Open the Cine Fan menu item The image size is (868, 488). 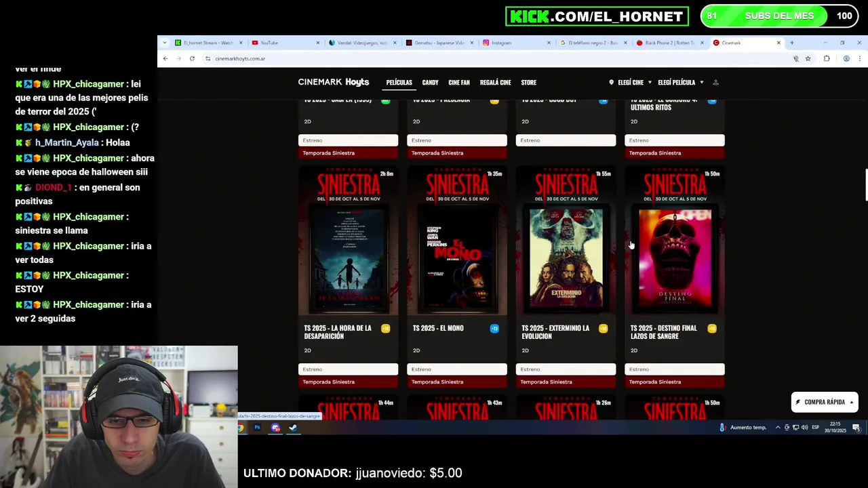[x=459, y=83]
